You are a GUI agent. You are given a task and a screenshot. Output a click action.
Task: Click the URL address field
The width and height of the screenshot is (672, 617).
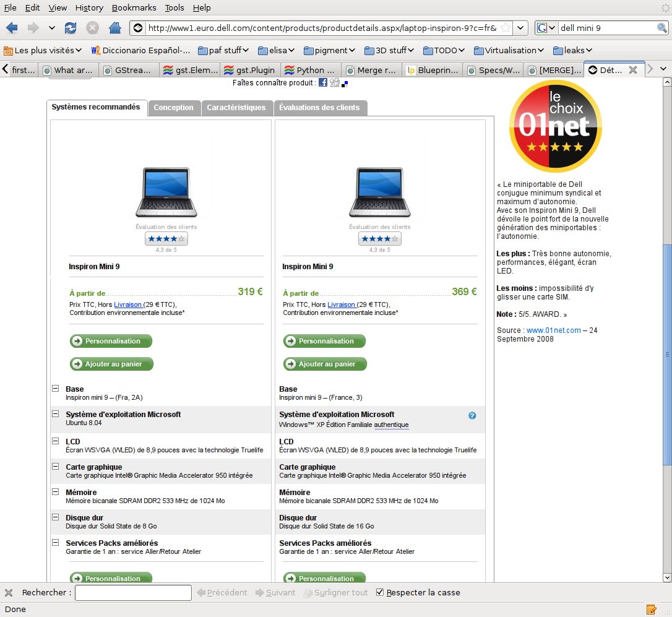322,28
